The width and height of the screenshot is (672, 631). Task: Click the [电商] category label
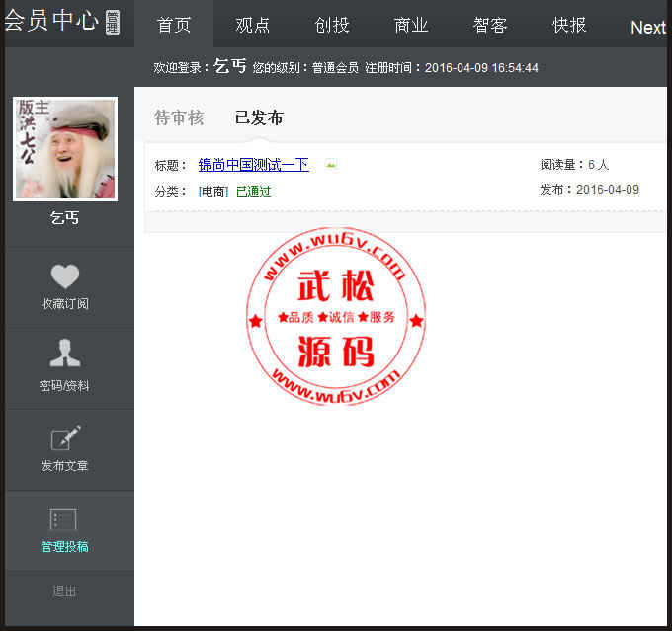213,191
